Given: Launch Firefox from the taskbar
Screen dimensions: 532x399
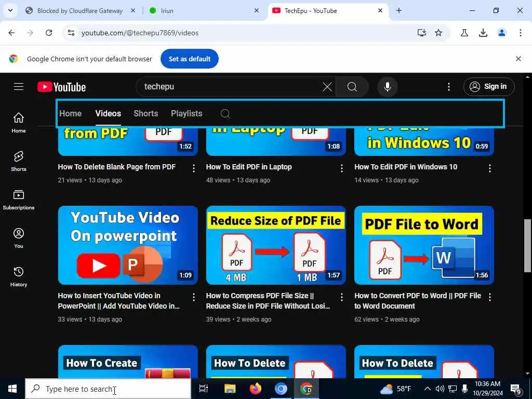Looking at the screenshot, I should (255, 389).
